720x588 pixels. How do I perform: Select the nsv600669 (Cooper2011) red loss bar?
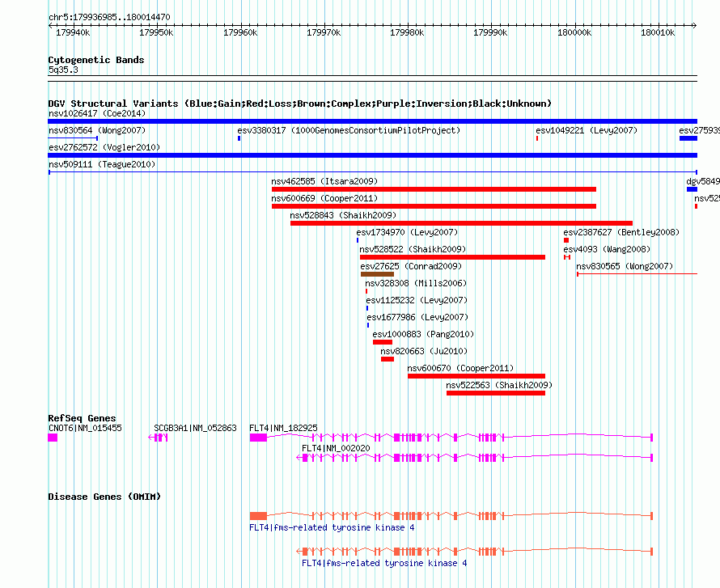[434, 206]
